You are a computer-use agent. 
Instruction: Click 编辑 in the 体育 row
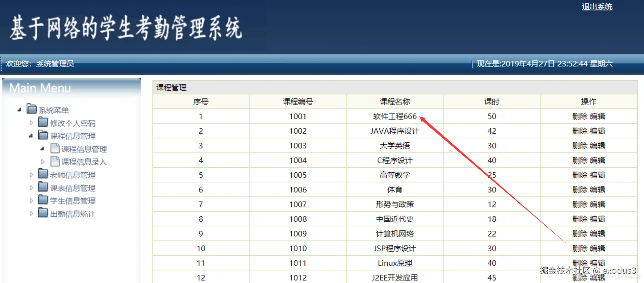(x=598, y=190)
